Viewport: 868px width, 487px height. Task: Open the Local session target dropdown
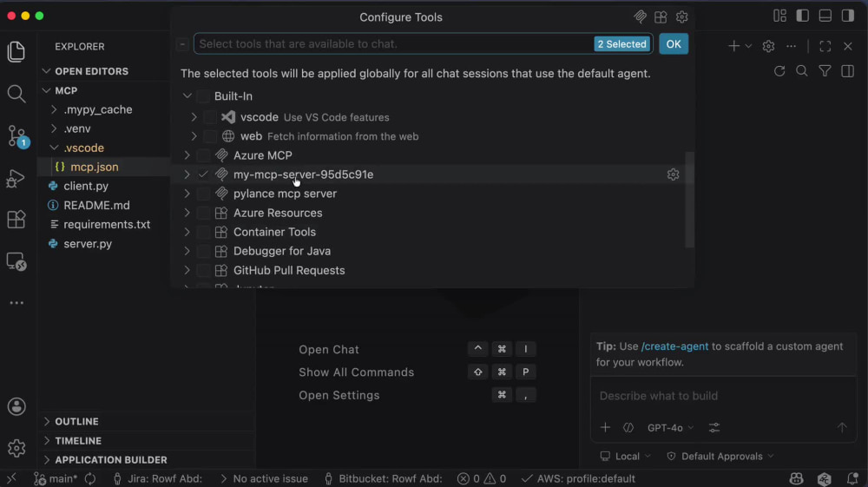pos(626,457)
